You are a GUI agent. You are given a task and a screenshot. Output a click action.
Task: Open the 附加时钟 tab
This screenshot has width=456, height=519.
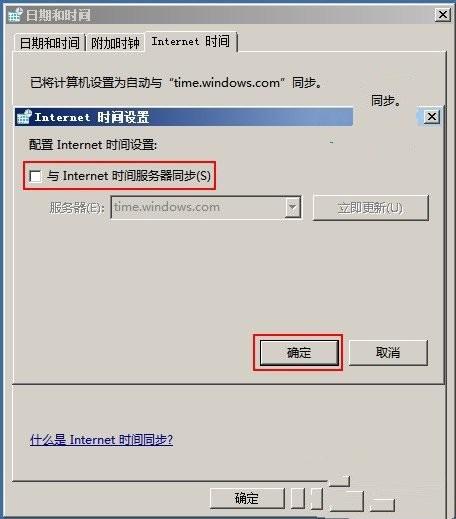pyautogui.click(x=115, y=43)
